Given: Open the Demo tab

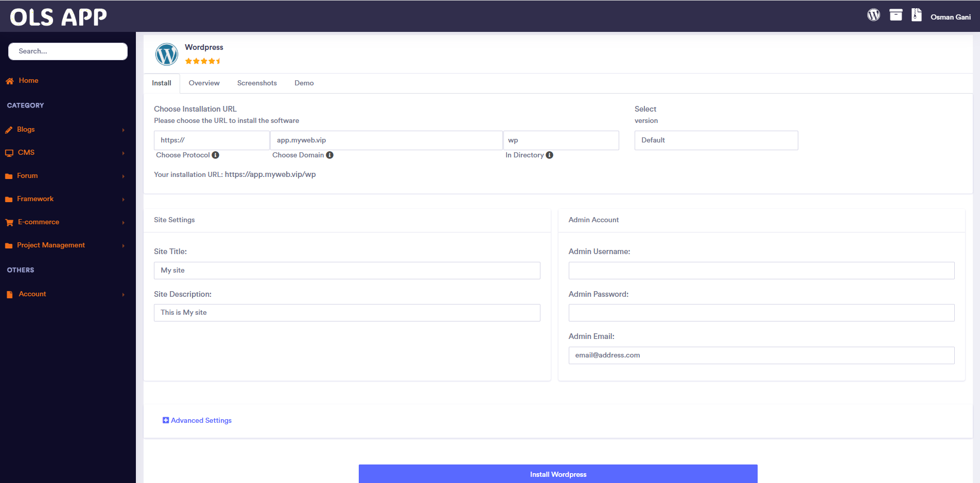Looking at the screenshot, I should pyautogui.click(x=304, y=83).
